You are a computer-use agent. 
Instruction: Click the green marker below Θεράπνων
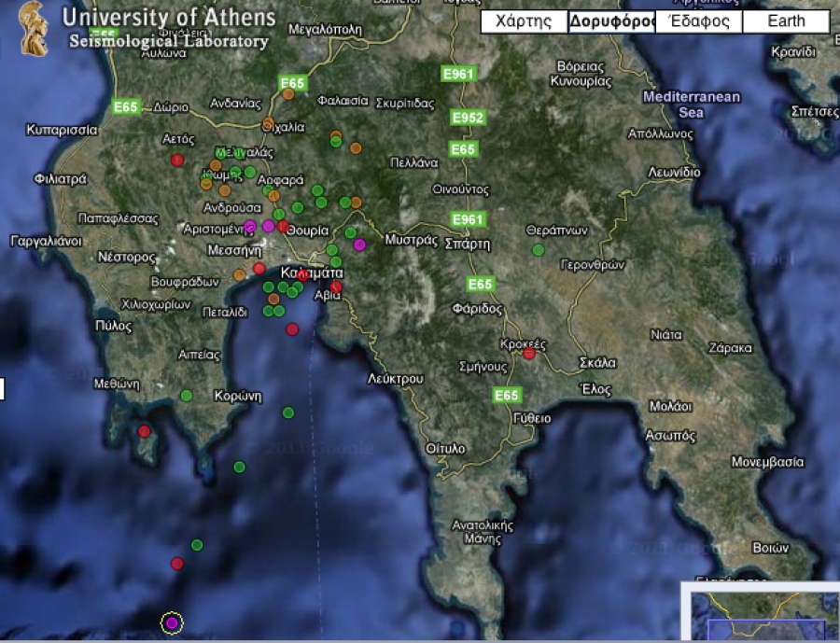(538, 250)
